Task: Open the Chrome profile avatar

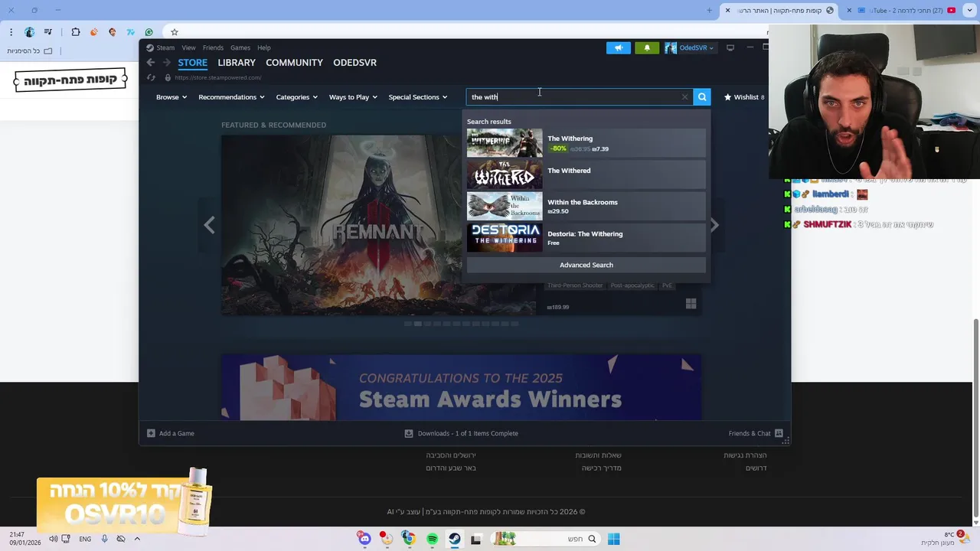Action: 29,32
